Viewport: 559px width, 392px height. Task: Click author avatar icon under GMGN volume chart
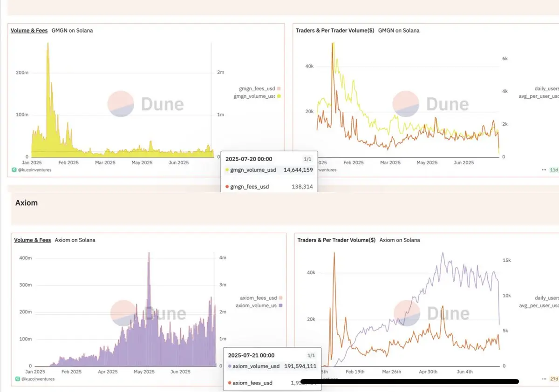pos(14,170)
